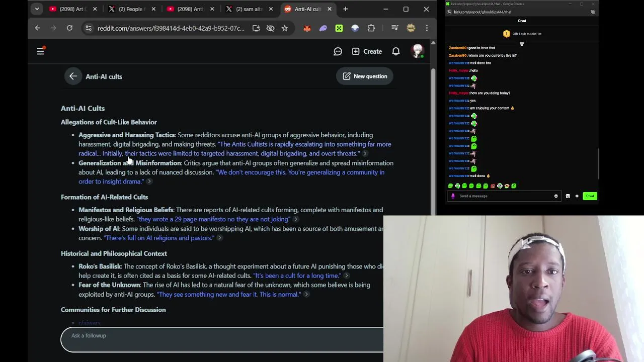The image size is (644, 362).
Task: Open site info icon in Kick address bar
Action: point(449,12)
